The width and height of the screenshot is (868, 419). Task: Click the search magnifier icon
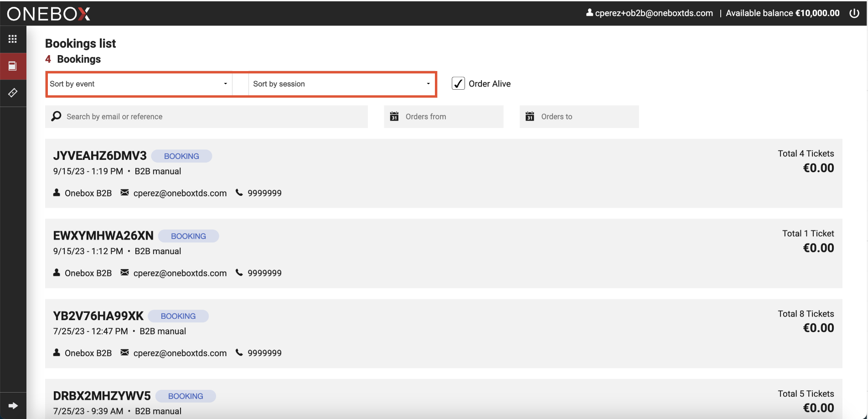pos(56,116)
